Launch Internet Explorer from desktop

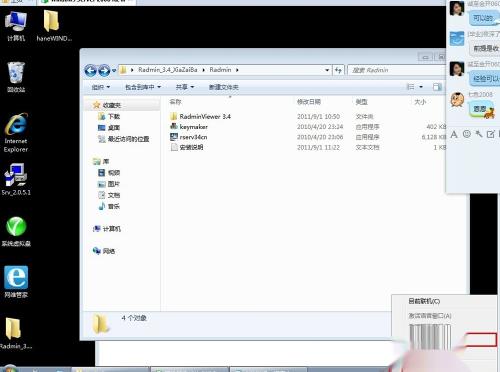tap(16, 133)
